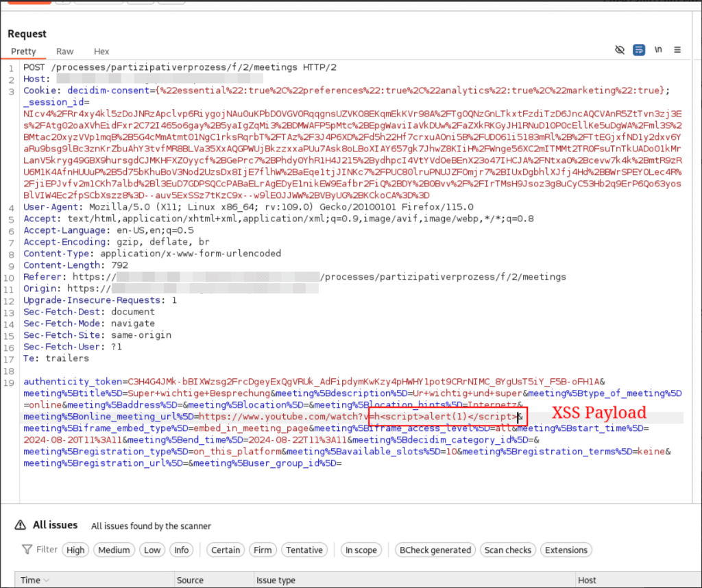Toggle the BCheck generated filter
The height and width of the screenshot is (588, 702).
pos(435,550)
